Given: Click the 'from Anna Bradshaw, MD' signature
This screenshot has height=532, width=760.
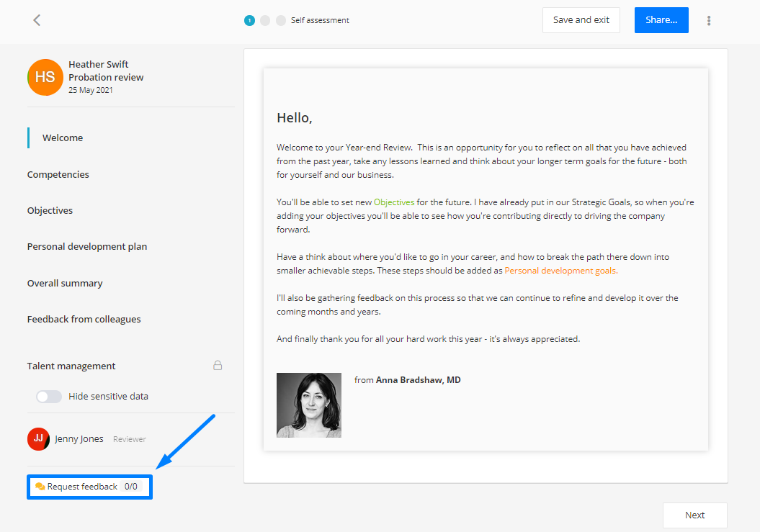Looking at the screenshot, I should point(407,380).
